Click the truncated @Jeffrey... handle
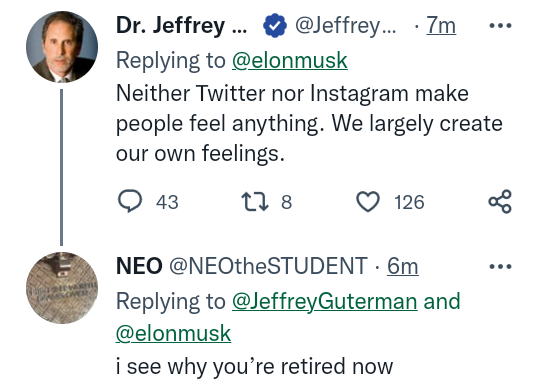This screenshot has width=540, height=390. tap(345, 25)
